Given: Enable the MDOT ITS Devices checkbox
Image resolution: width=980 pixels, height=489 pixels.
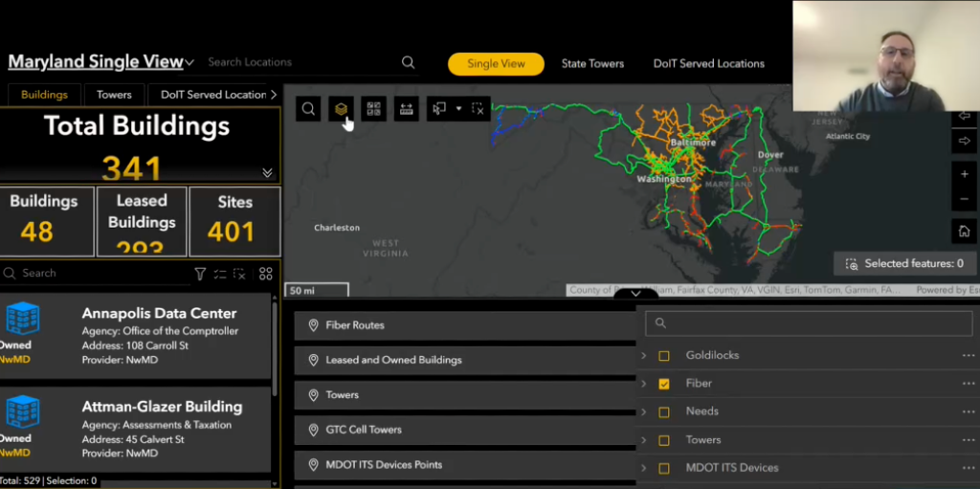Looking at the screenshot, I should coord(664,468).
